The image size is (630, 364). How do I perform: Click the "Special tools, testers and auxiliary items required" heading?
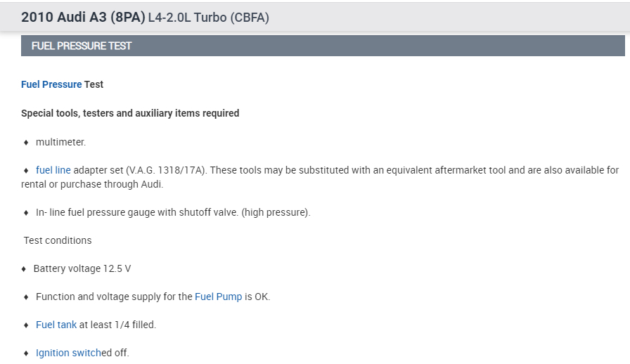tap(130, 113)
